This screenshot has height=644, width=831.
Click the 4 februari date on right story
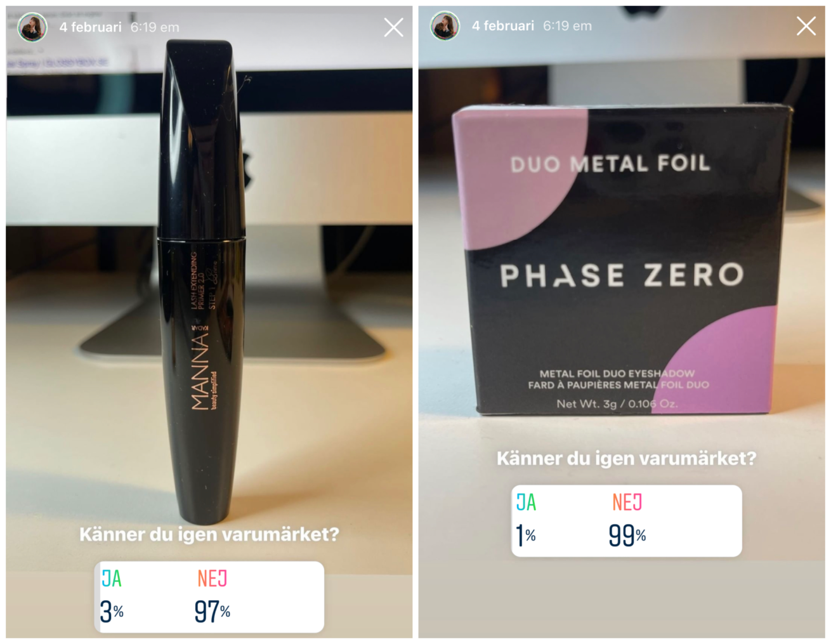pyautogui.click(x=503, y=26)
